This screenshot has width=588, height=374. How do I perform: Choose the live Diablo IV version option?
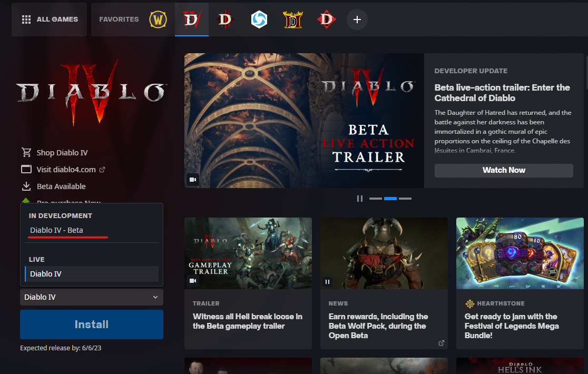pyautogui.click(x=92, y=274)
